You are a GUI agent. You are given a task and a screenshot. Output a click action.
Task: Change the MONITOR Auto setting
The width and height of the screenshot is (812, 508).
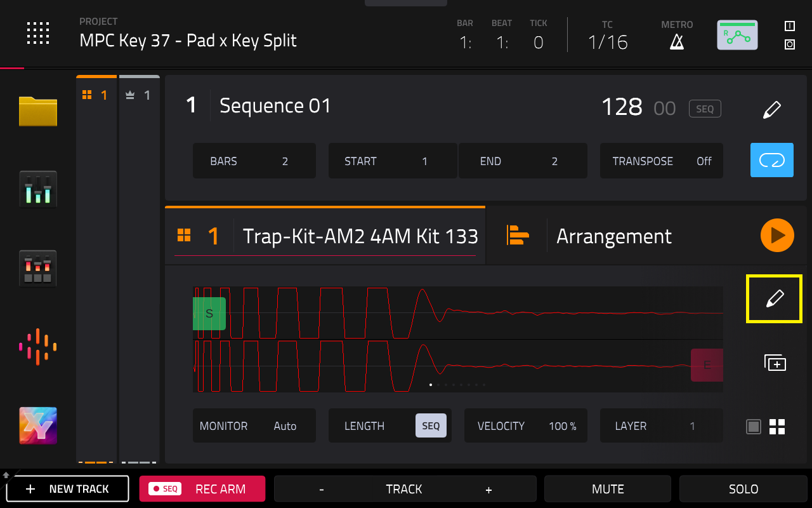point(254,425)
